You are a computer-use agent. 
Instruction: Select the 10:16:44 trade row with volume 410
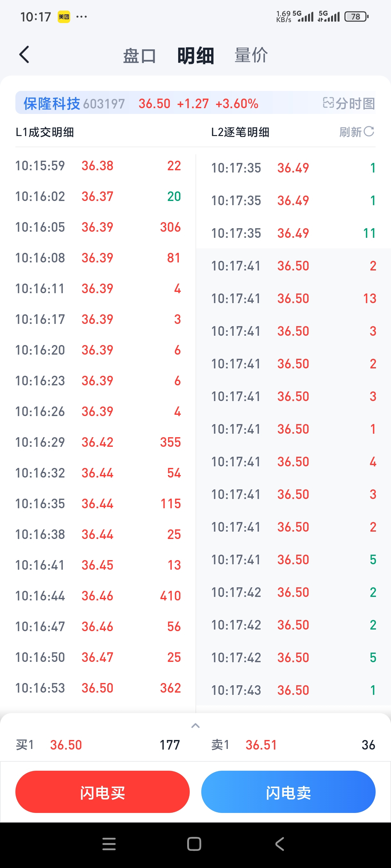(98, 596)
